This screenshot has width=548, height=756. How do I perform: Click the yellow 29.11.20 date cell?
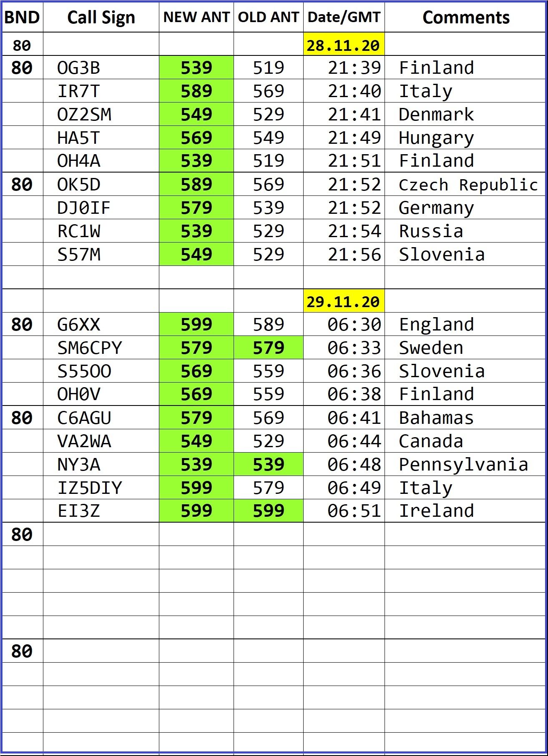click(x=343, y=301)
